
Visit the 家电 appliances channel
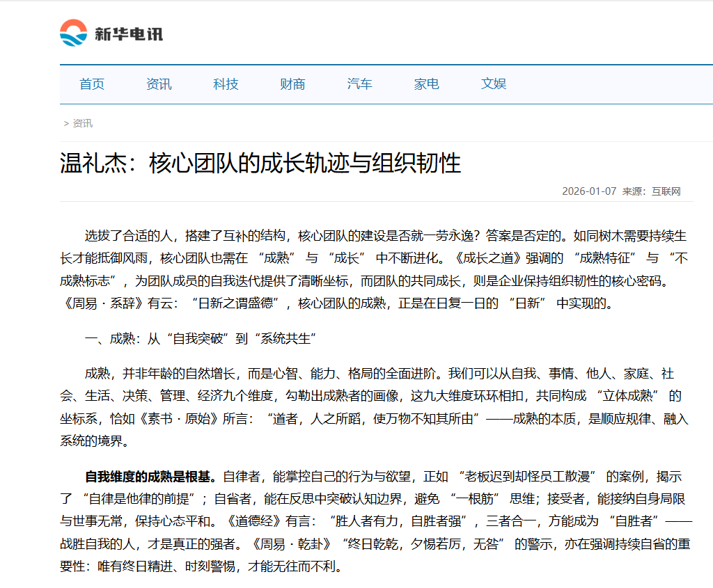click(x=426, y=84)
